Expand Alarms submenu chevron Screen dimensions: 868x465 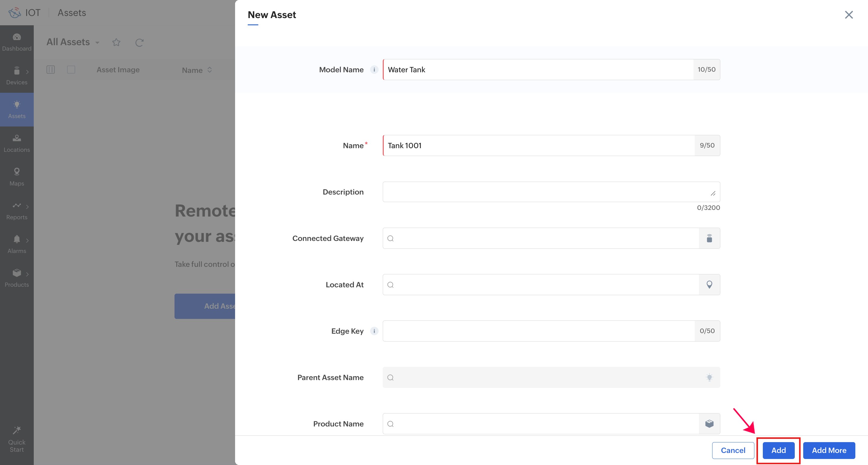click(x=27, y=240)
